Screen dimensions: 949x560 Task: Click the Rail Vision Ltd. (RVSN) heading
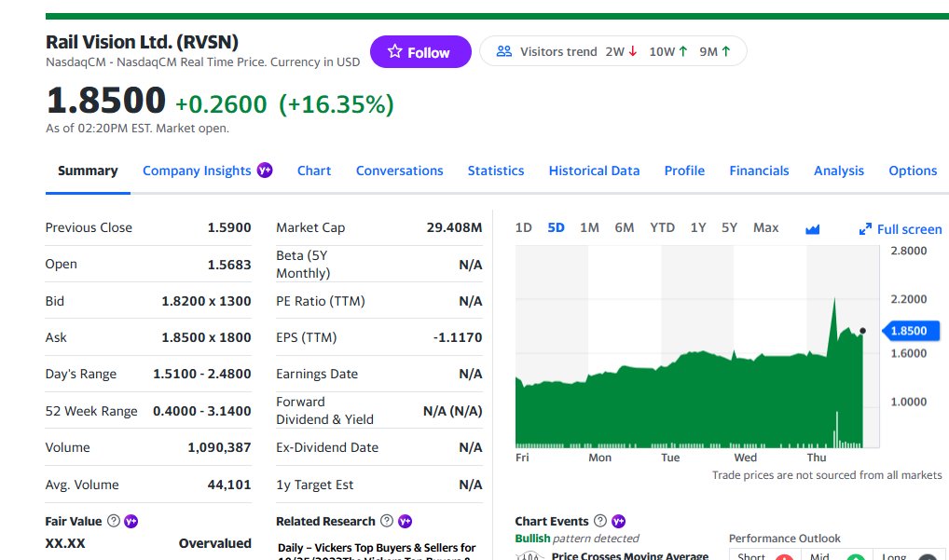pos(142,42)
